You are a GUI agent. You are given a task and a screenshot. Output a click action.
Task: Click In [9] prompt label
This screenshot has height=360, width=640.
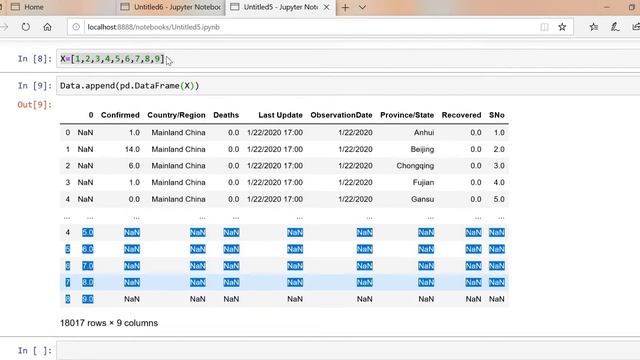coord(35,86)
